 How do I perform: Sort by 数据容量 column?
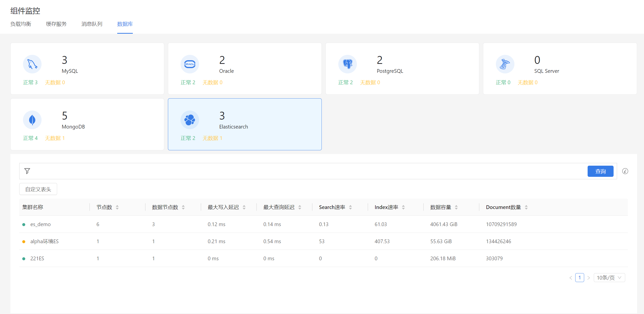coord(456,207)
